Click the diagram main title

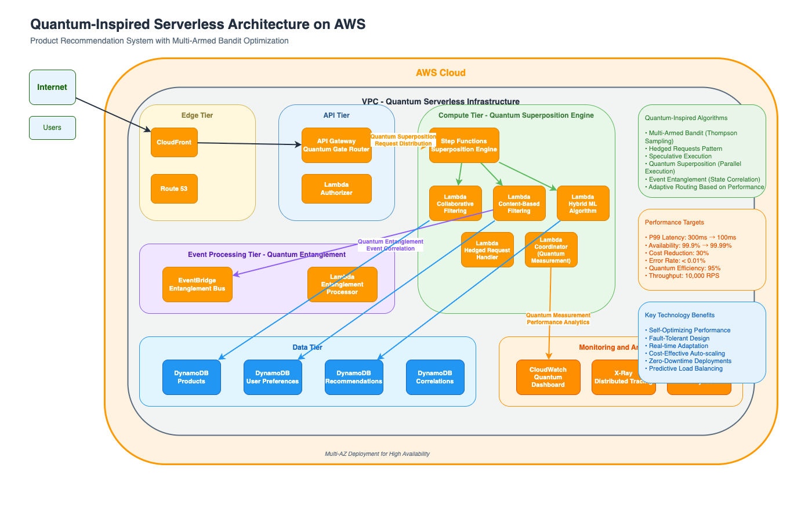(198, 24)
